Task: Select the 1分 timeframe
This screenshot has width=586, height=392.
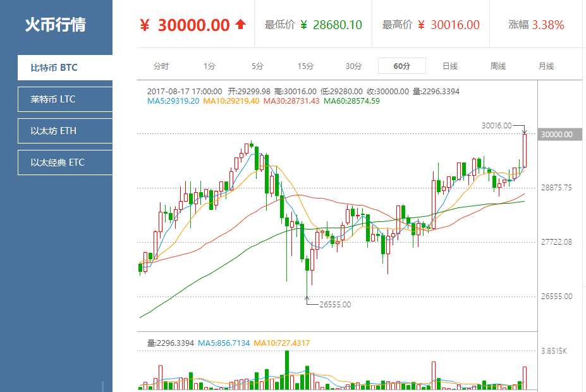Action: [209, 66]
